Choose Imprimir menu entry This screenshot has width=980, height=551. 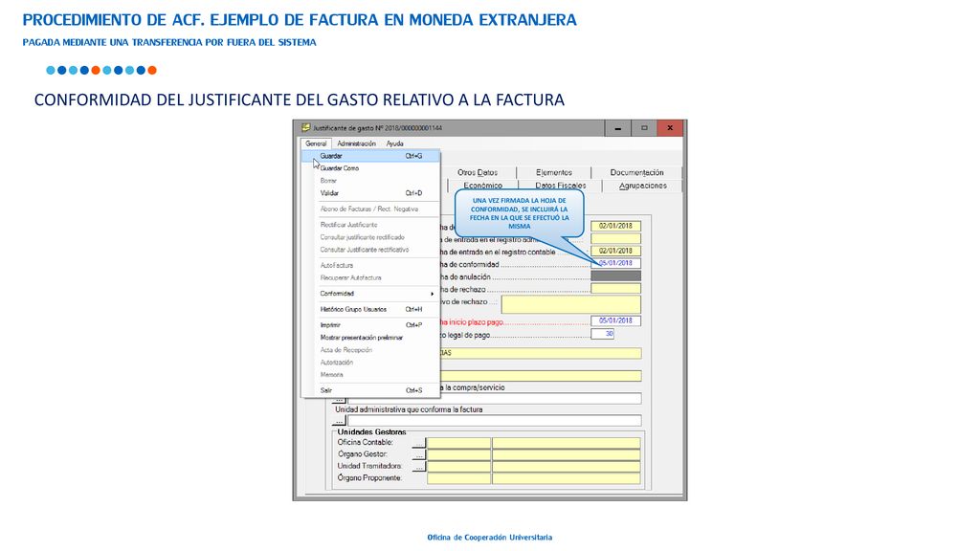coord(370,325)
